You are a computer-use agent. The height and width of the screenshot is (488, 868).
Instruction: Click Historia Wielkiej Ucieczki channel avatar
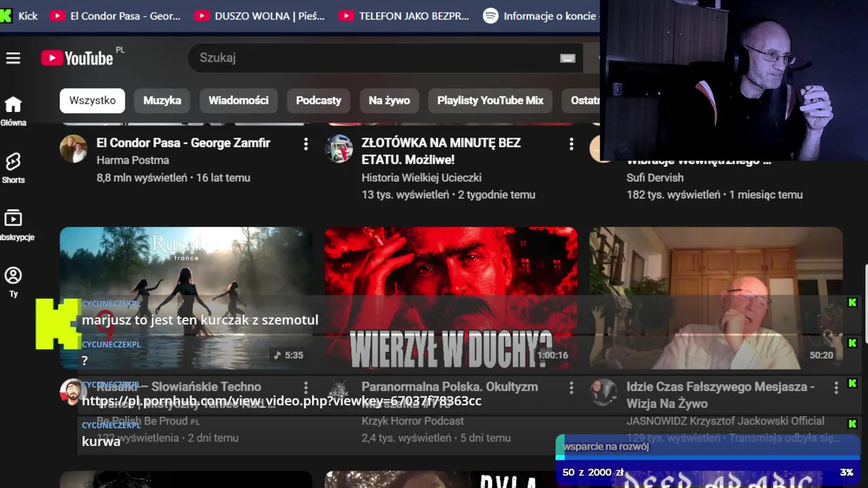pos(338,148)
